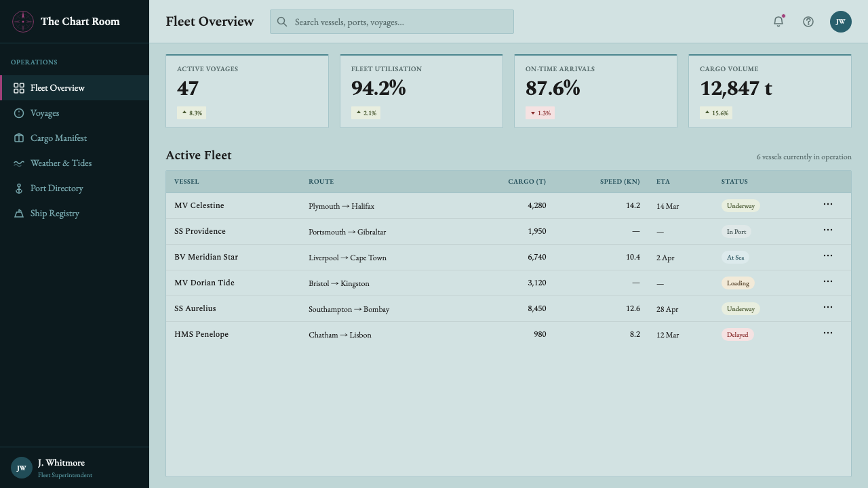Image resolution: width=868 pixels, height=488 pixels.
Task: Click the 2.1% trend badge
Action: click(x=366, y=113)
